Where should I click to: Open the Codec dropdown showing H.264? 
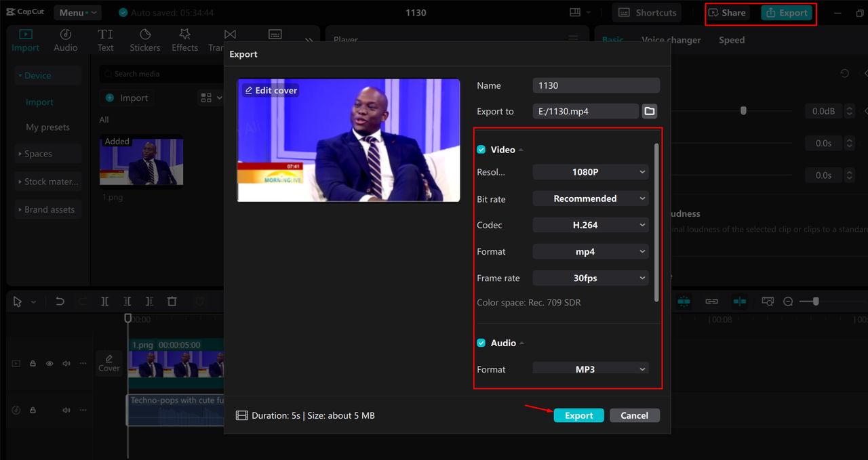[591, 225]
